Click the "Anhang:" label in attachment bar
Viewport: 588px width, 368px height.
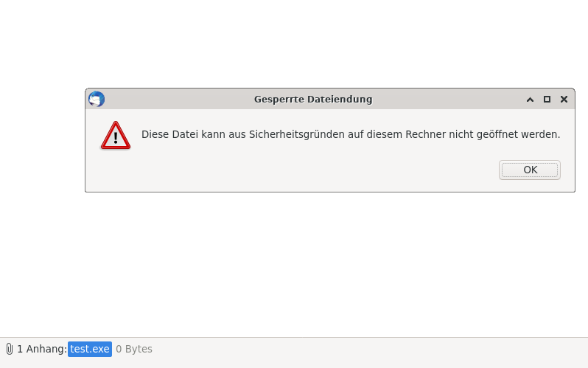(x=46, y=349)
